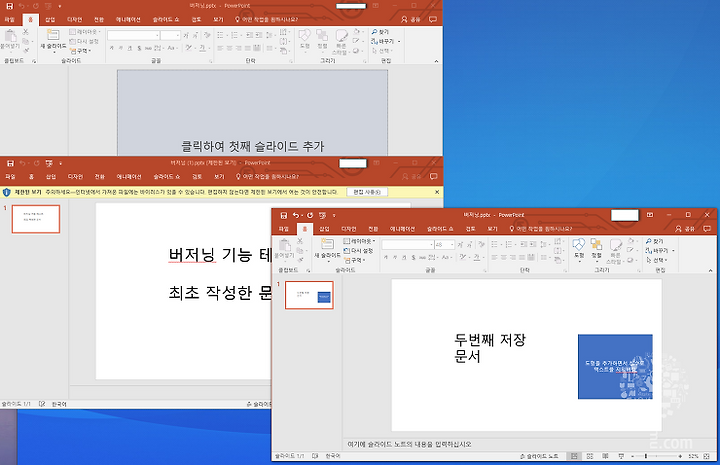This screenshot has height=465, width=720.
Task: Click Undo icon in front window toolbar
Action: 296,215
